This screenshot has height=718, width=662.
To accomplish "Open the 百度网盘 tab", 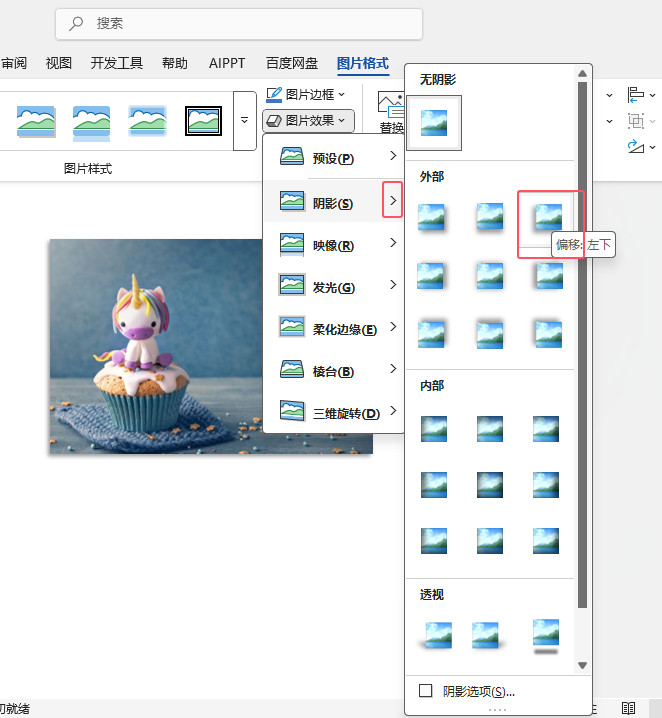I will click(292, 63).
